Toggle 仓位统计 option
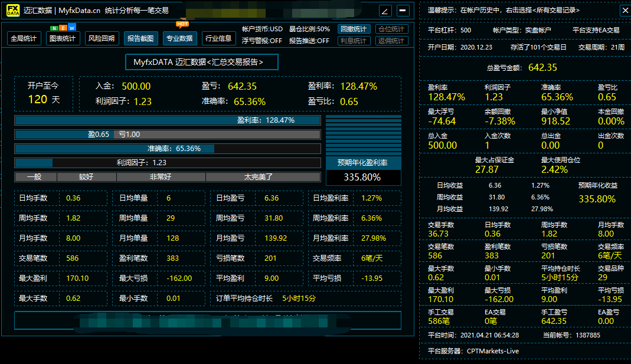 pos(391,29)
